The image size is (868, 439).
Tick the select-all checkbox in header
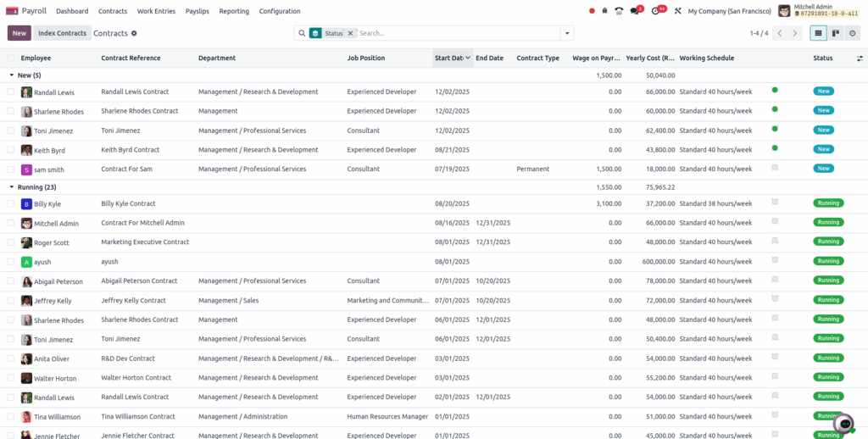11,58
